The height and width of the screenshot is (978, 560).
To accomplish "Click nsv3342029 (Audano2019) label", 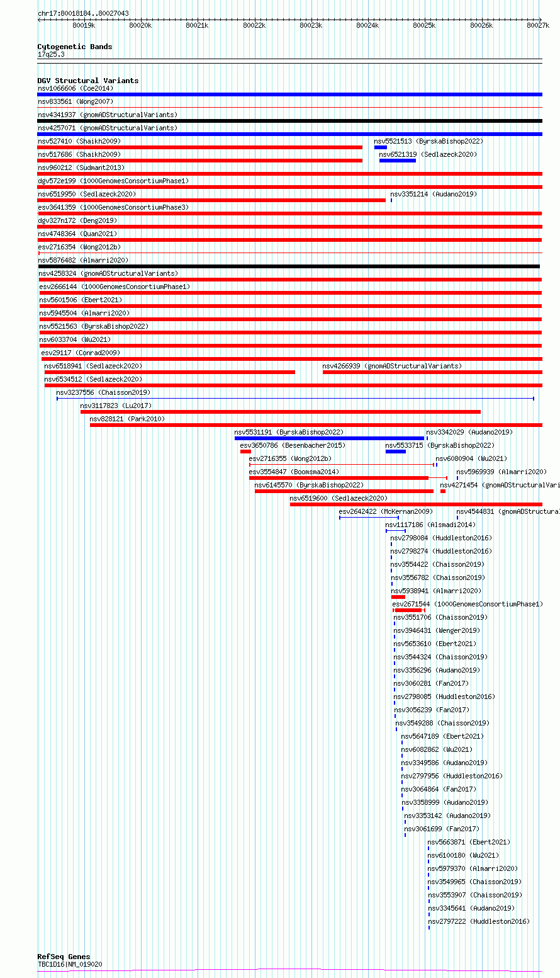I will click(469, 432).
